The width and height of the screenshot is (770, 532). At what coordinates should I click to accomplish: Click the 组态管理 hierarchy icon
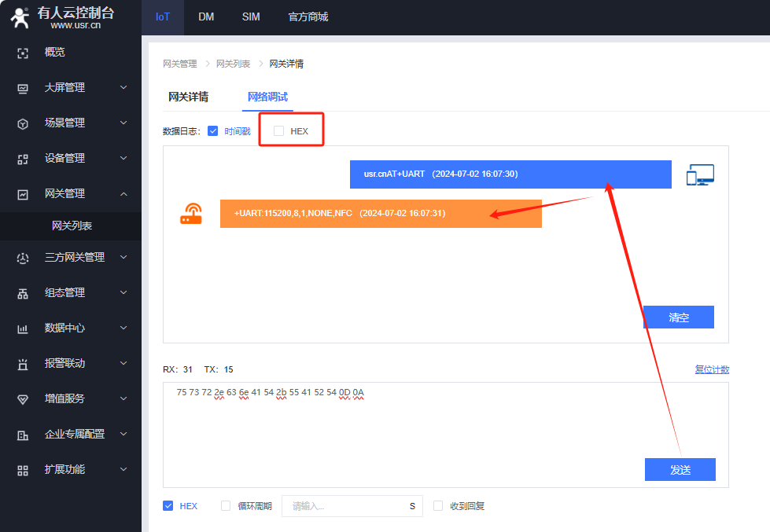coord(23,293)
